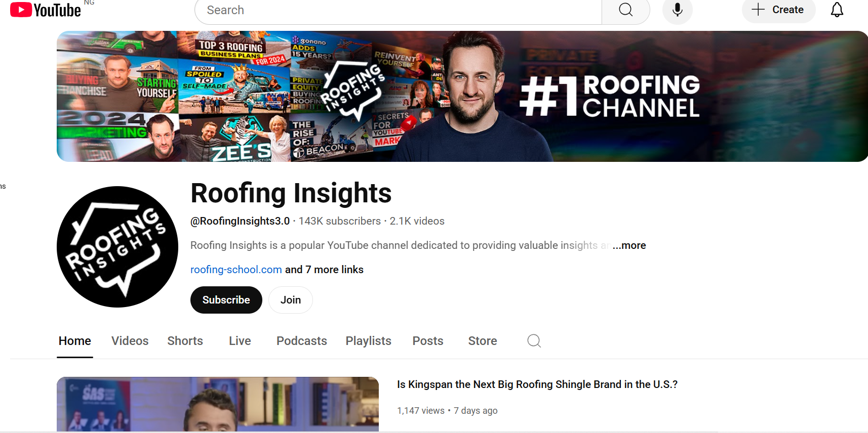Open the YouTube home logo
Viewport: 868px width, 433px height.
(46, 10)
